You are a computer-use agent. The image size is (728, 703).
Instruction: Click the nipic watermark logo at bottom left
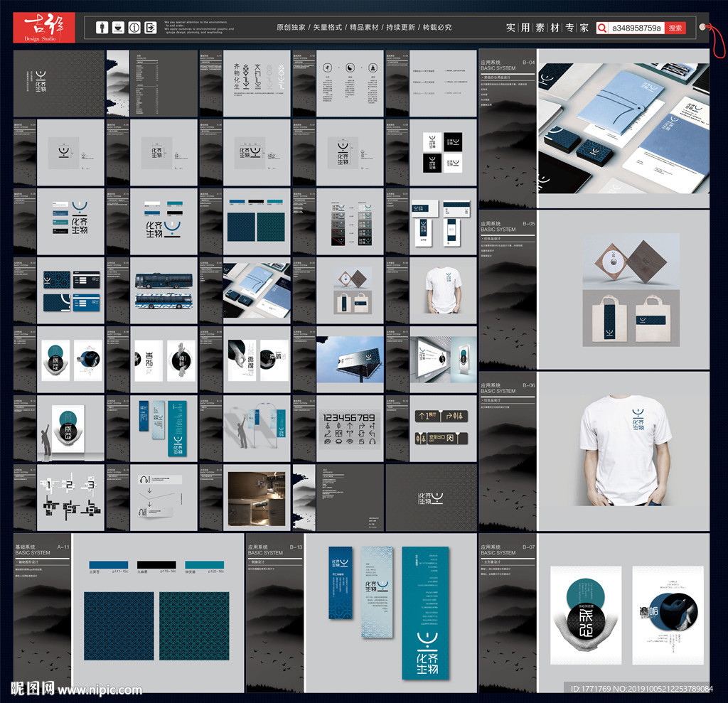pyautogui.click(x=33, y=689)
